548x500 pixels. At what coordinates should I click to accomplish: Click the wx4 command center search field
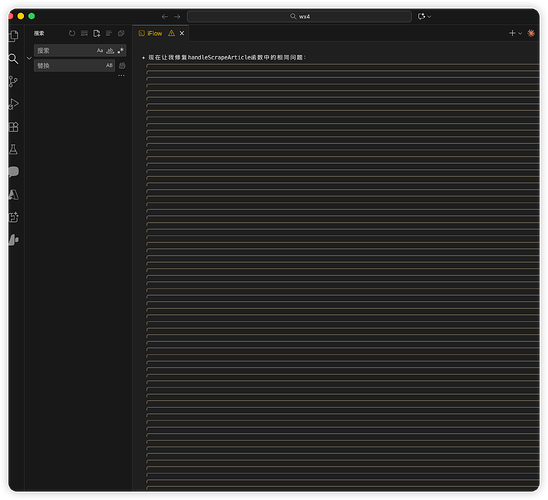point(299,16)
